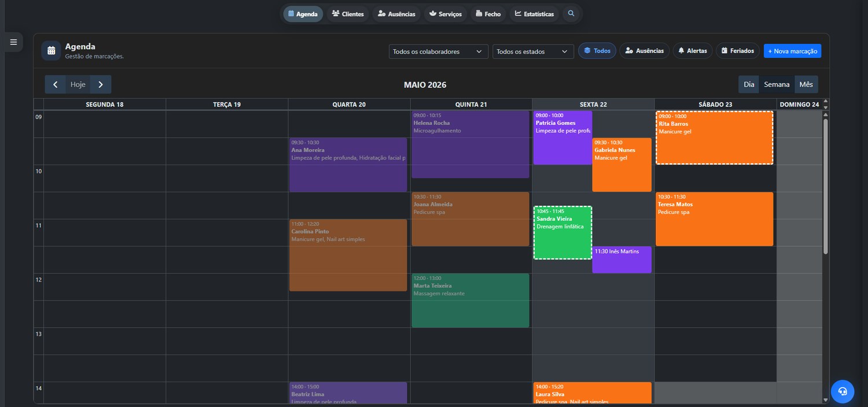Viewport: 868px width, 407px height.
Task: Open the Serviços tab
Action: (446, 14)
